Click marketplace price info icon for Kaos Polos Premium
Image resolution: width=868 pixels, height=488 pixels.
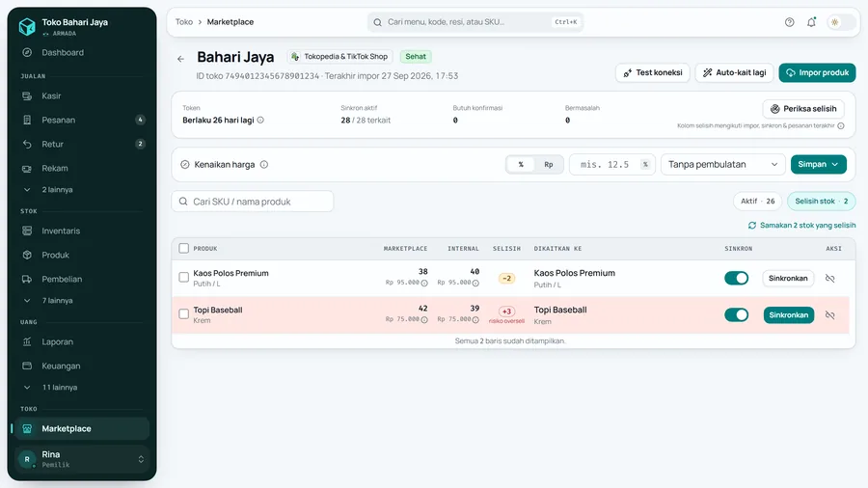(x=424, y=283)
